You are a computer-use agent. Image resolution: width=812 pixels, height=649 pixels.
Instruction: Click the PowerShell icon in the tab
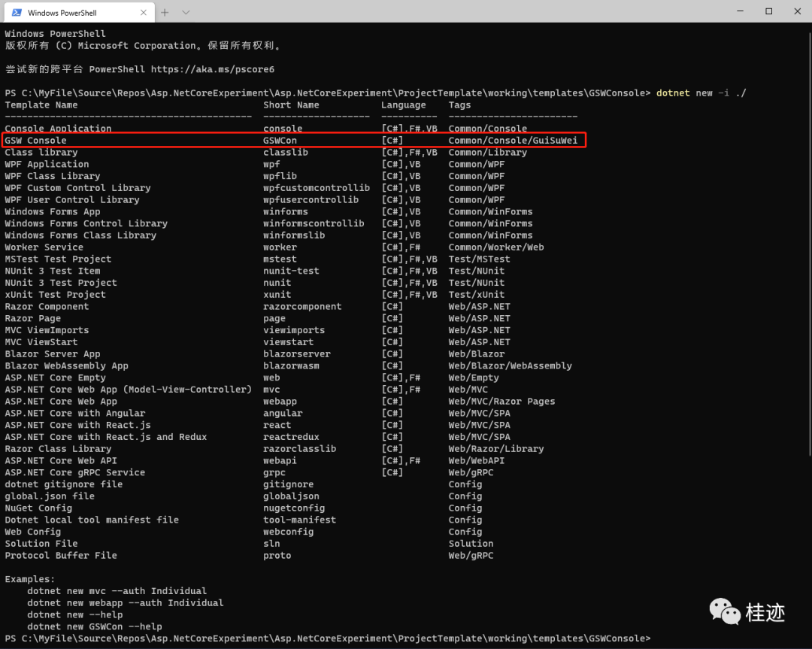point(17,13)
